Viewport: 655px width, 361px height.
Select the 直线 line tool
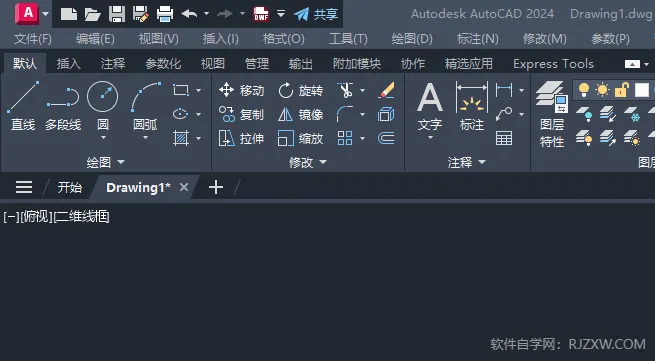(23, 106)
